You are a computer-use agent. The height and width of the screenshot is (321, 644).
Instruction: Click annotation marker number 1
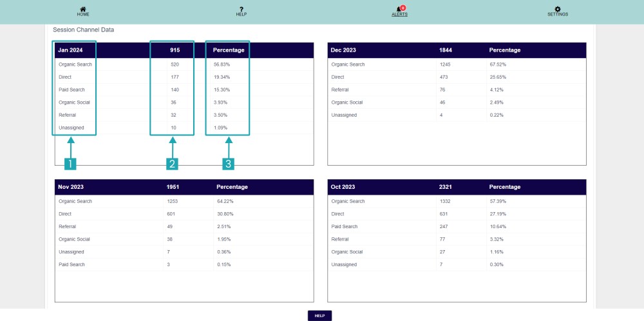[70, 164]
